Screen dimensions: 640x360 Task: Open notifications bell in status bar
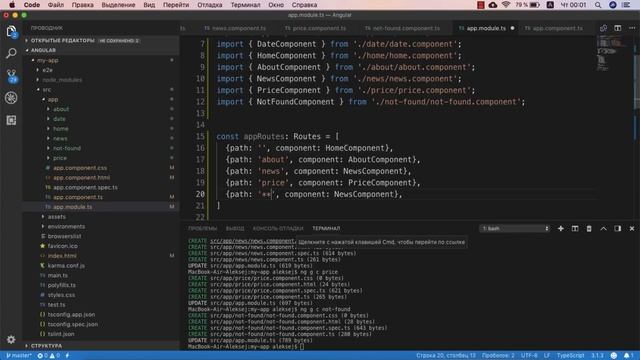coord(628,356)
